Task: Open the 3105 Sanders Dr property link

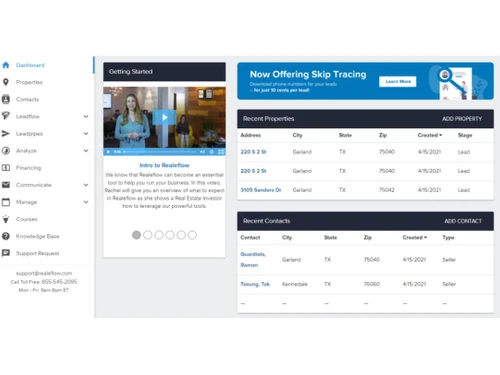Action: 261,190
